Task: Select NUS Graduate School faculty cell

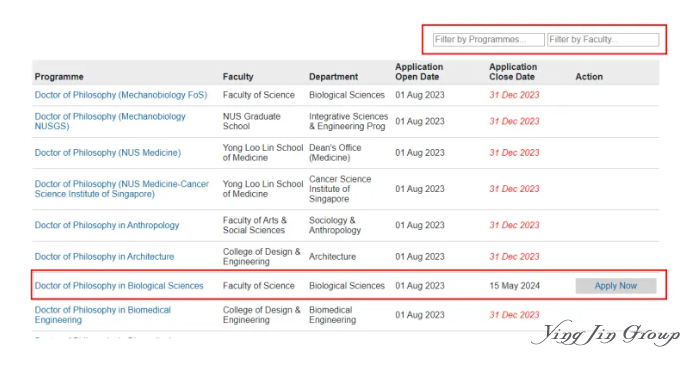Action: coord(251,121)
